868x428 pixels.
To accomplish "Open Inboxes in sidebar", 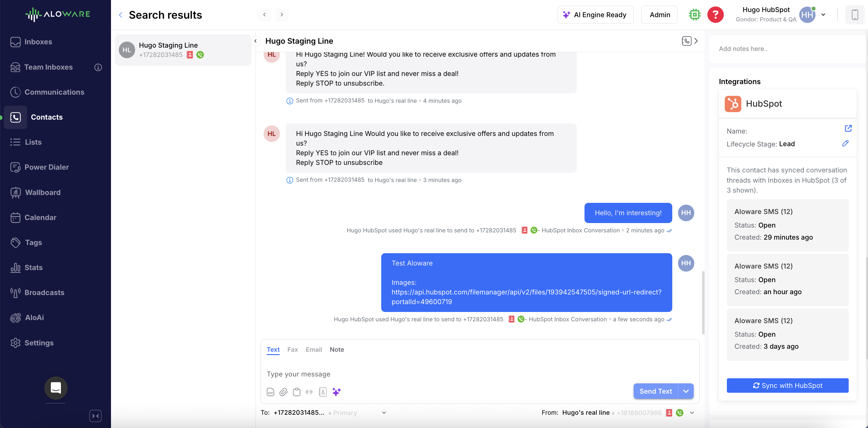I will tap(31, 42).
